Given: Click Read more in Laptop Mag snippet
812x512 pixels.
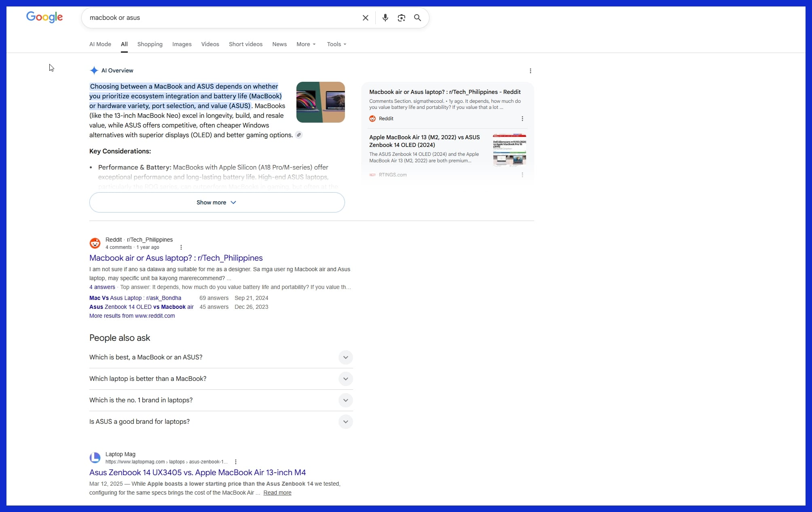Looking at the screenshot, I should coord(277,493).
